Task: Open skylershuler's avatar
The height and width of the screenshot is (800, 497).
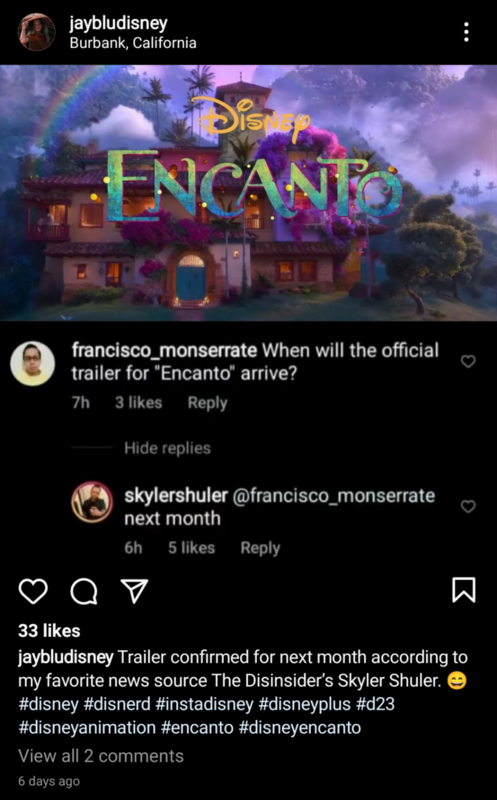Action: click(x=92, y=502)
